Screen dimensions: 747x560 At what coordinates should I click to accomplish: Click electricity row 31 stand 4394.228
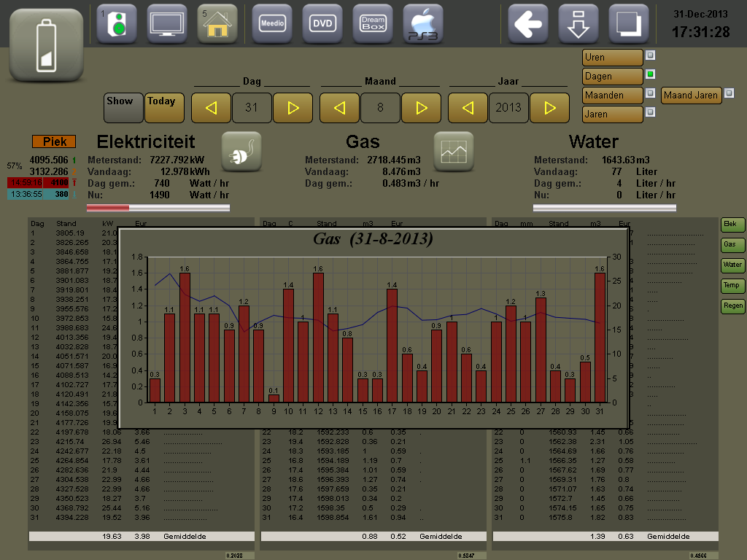coord(72,518)
